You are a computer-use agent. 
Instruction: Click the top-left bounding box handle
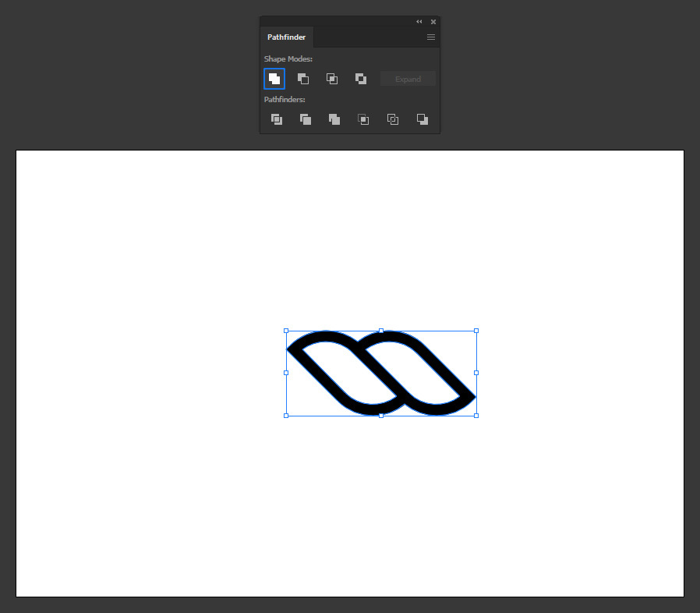[x=286, y=331]
